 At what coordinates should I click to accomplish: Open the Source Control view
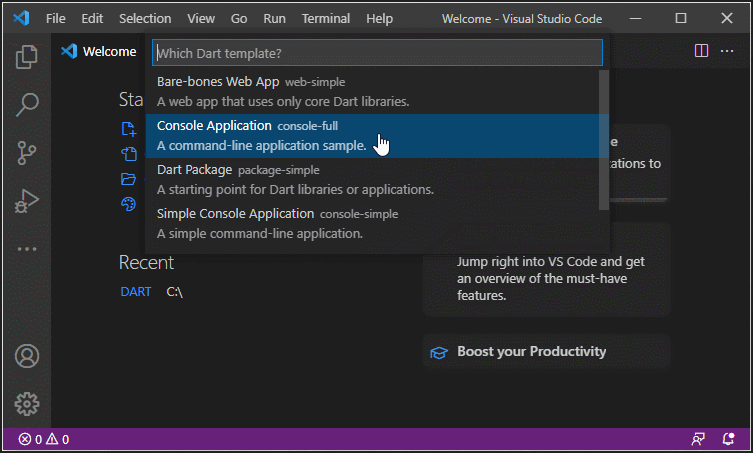(26, 152)
